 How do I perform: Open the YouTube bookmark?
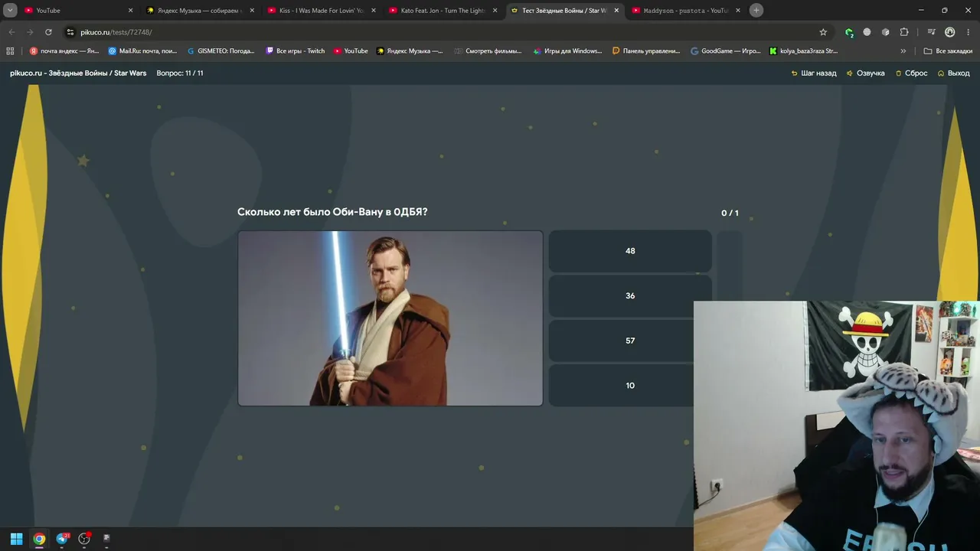tap(351, 51)
